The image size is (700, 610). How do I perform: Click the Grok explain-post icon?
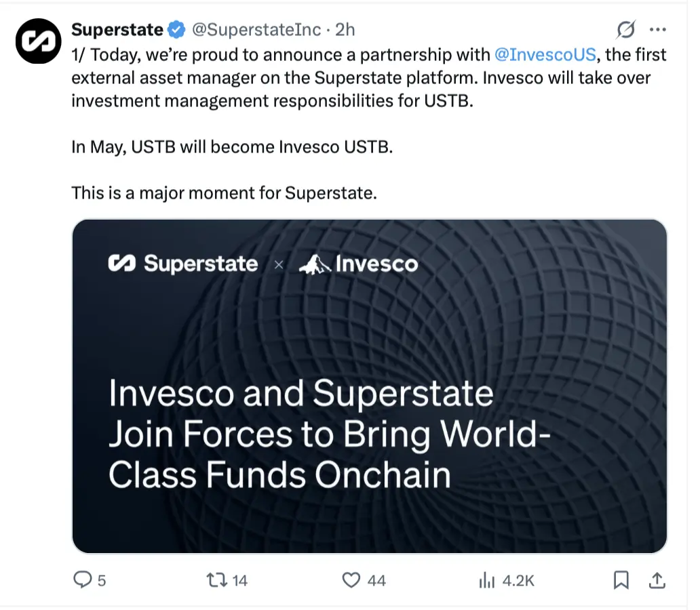[625, 30]
